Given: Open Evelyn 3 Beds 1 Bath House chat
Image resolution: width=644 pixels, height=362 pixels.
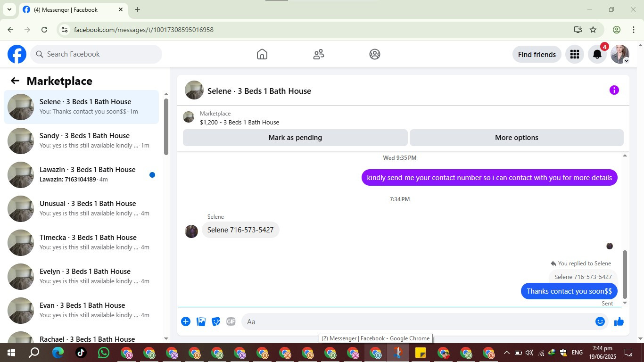Looking at the screenshot, I should pos(82,277).
